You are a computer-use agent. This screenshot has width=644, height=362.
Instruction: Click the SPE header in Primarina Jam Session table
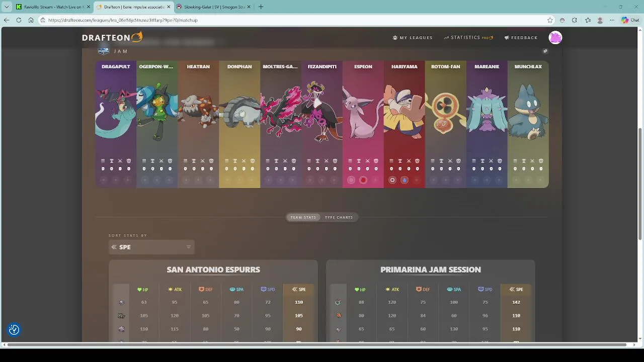[516, 290]
